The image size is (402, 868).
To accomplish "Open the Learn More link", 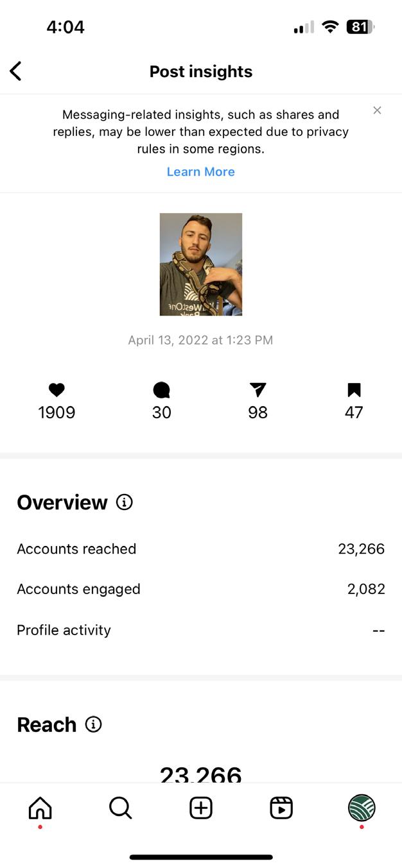I will coord(200,172).
